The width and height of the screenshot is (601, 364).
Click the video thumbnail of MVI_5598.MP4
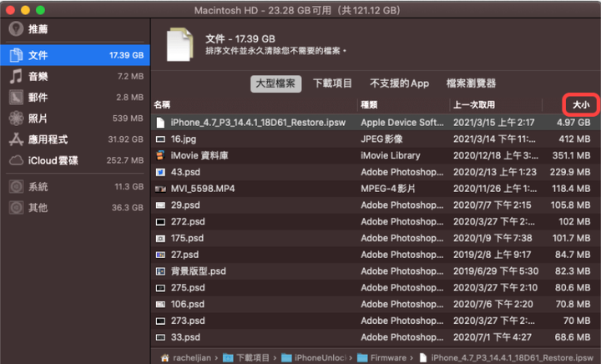coord(160,189)
